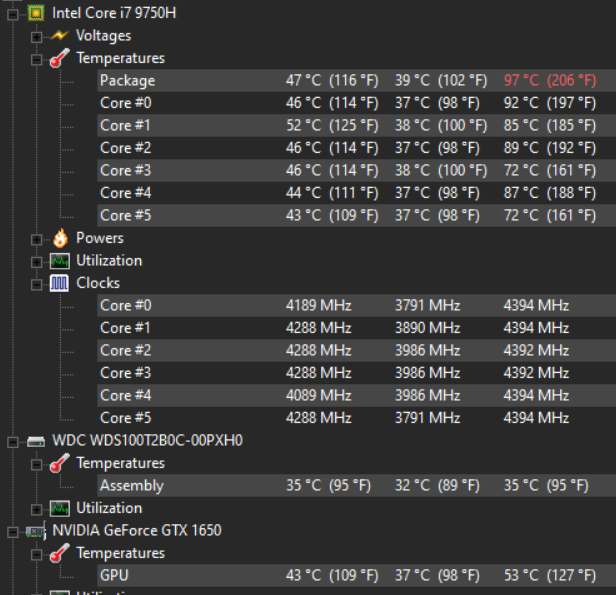Select the Intel Core i7 9750H label

pyautogui.click(x=114, y=13)
